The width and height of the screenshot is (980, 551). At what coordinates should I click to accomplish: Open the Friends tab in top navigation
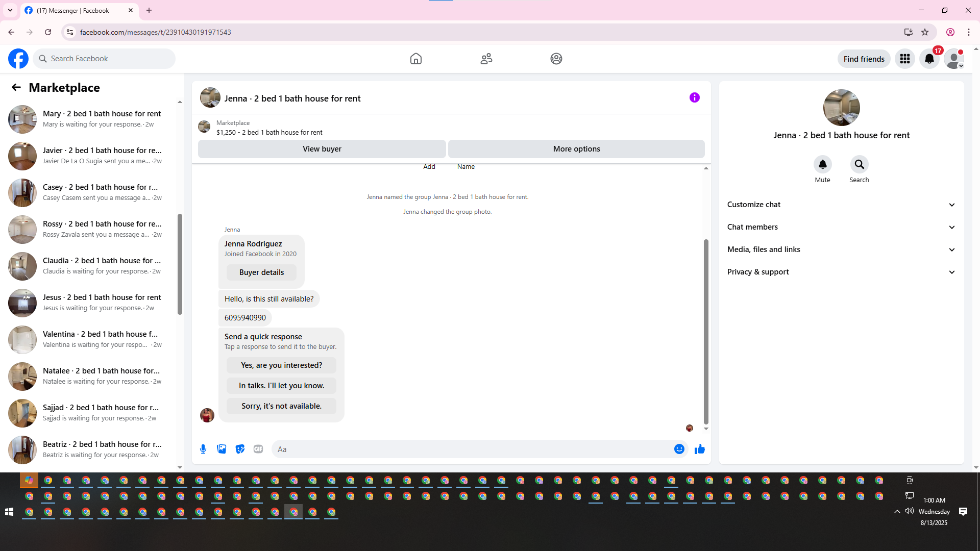pyautogui.click(x=486, y=59)
